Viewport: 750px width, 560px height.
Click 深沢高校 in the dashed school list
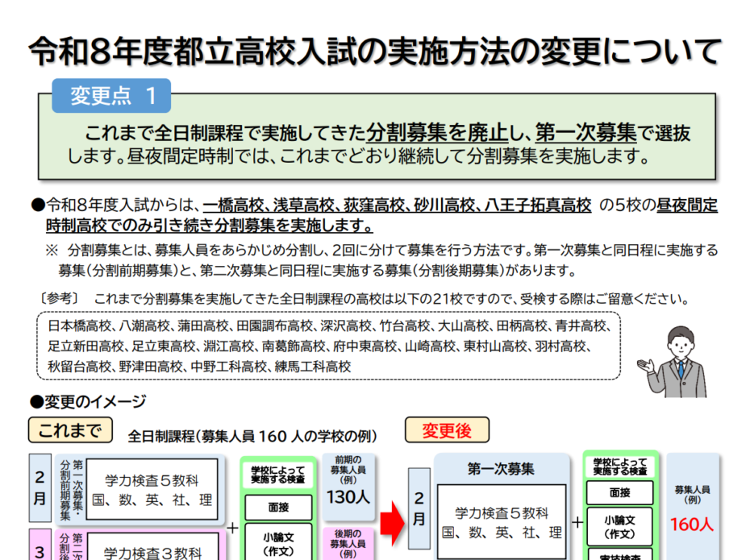tap(346, 326)
